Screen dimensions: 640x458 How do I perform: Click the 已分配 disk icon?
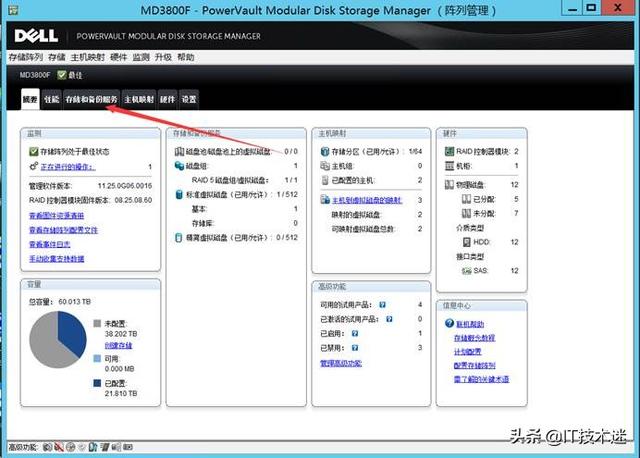coord(466,199)
